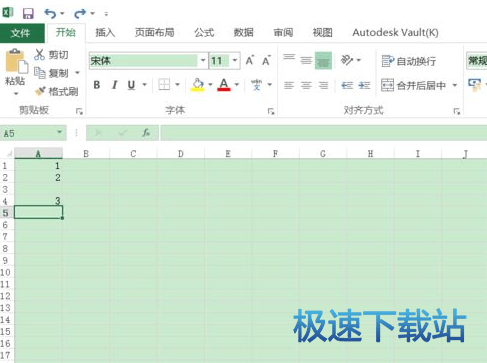Click the borders icon

pyautogui.click(x=164, y=85)
